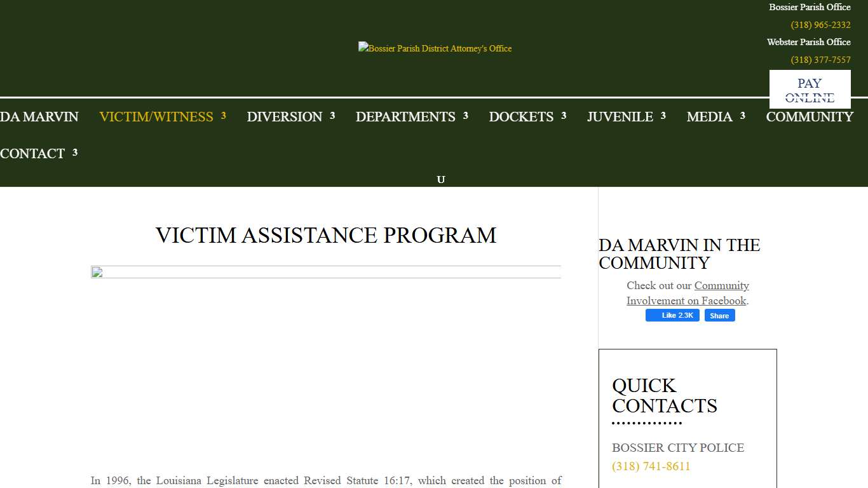Call the Webster Parish Office (318) 377-7557 link
This screenshot has height=488, width=868.
pyautogui.click(x=820, y=60)
